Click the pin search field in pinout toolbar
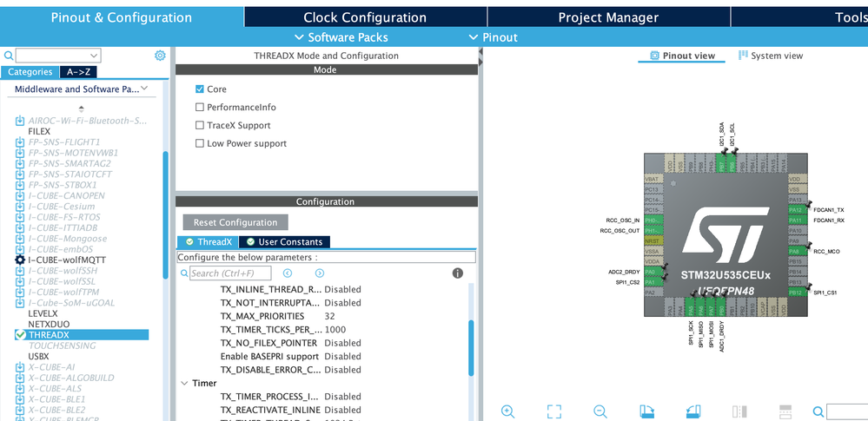The image size is (868, 421). point(847,411)
